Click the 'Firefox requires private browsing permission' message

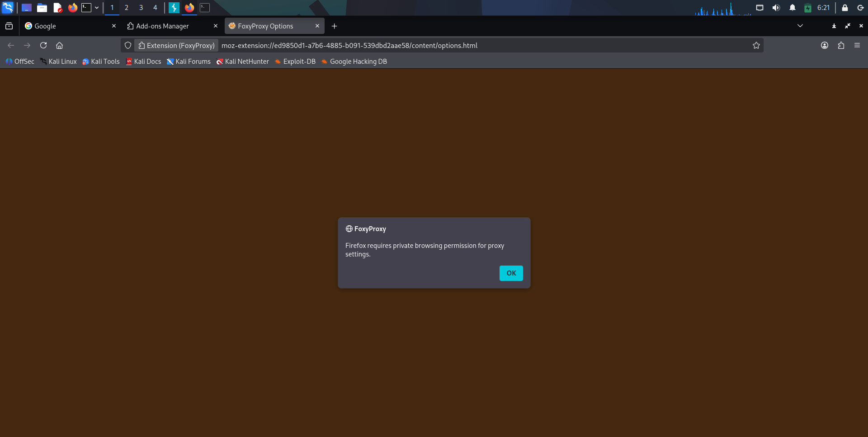tap(425, 250)
